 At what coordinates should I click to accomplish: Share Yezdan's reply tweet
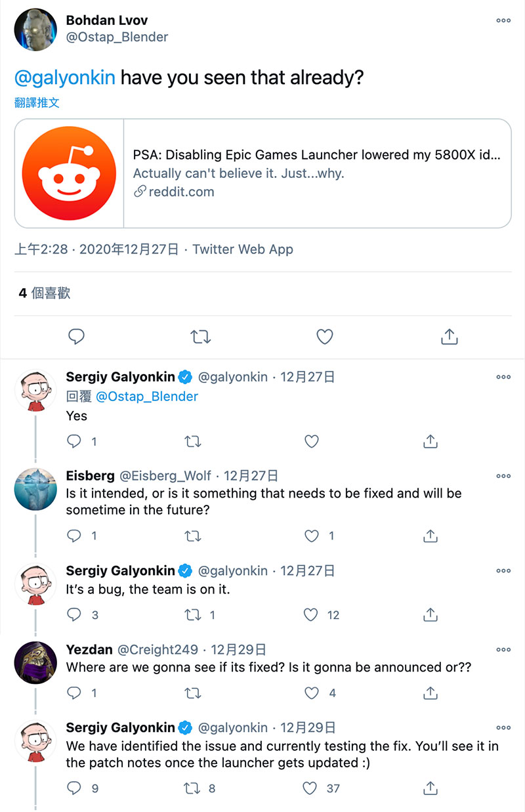tap(430, 693)
